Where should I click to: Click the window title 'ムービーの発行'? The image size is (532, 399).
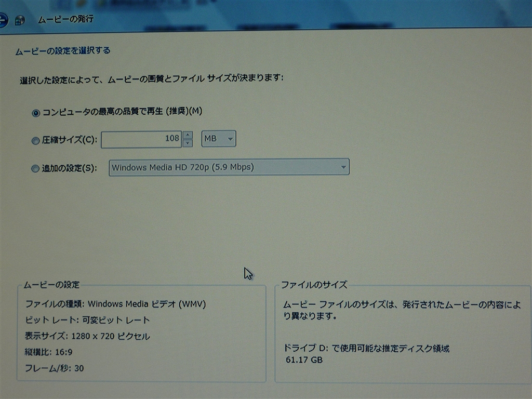pos(66,19)
